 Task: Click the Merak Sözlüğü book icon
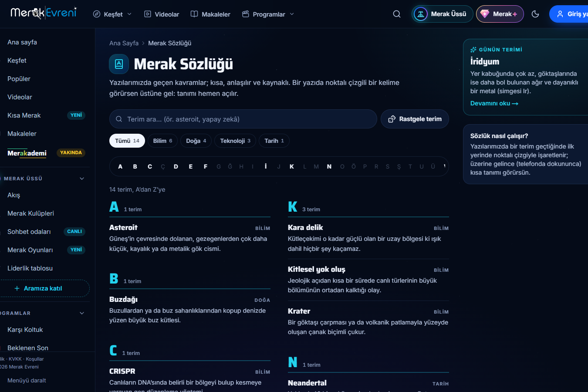[119, 64]
